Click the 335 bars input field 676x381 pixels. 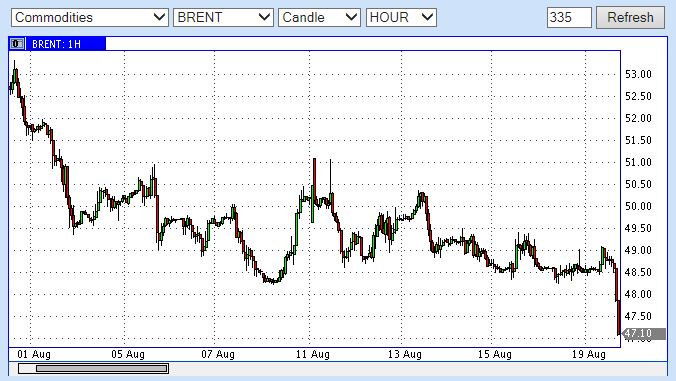click(569, 18)
